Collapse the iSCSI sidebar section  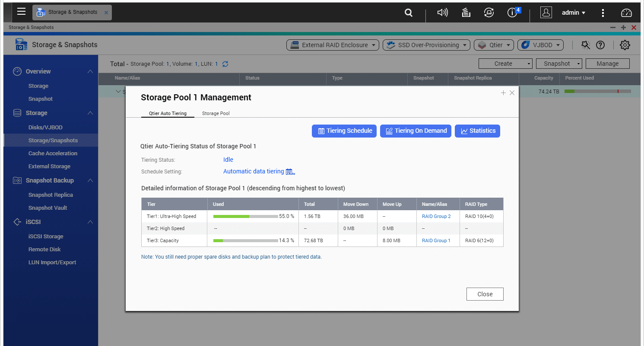pyautogui.click(x=90, y=222)
